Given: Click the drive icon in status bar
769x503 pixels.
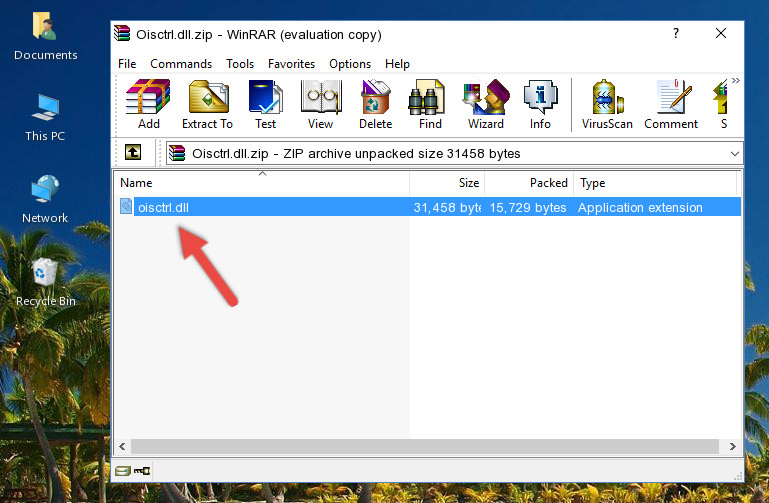Looking at the screenshot, I should [x=123, y=471].
